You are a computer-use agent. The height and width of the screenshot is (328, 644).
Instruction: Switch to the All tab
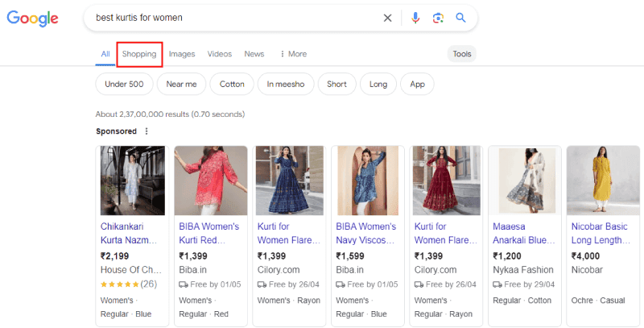pos(105,54)
